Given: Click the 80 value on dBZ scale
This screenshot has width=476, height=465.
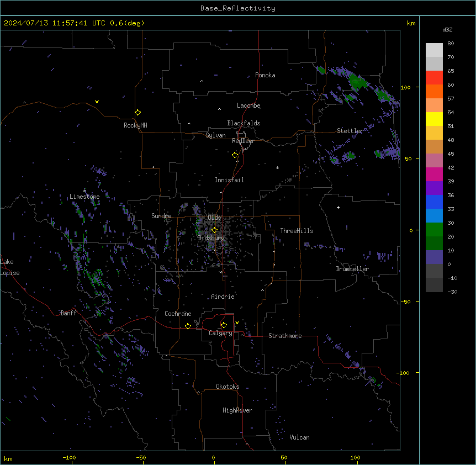Looking at the screenshot, I should tap(451, 44).
